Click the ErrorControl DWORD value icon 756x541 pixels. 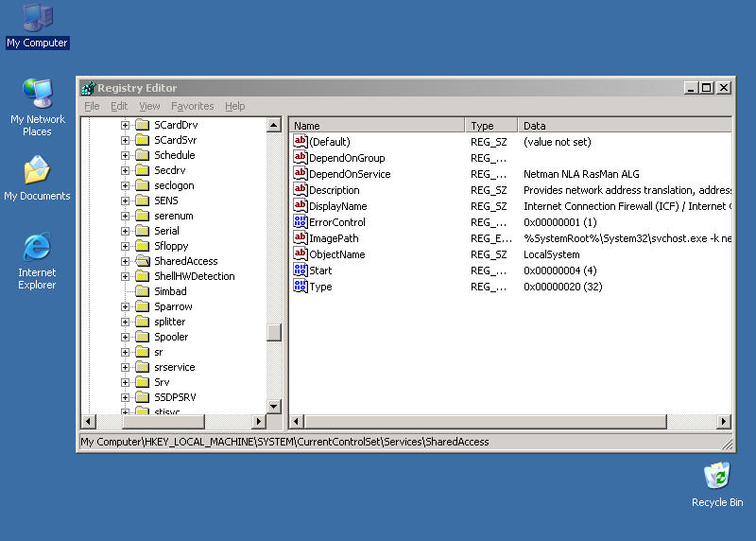pyautogui.click(x=300, y=222)
